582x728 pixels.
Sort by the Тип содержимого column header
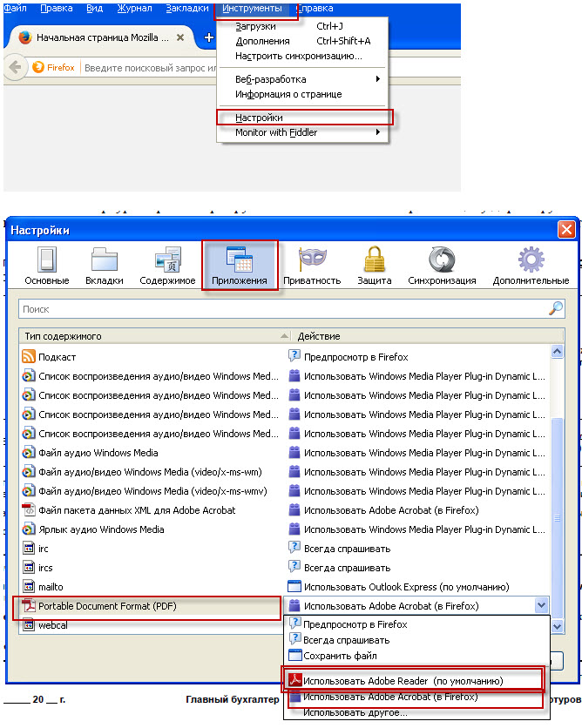point(155,335)
